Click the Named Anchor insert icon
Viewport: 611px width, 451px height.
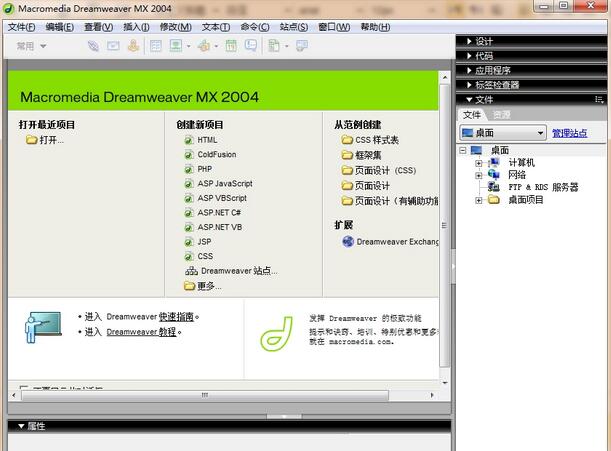pyautogui.click(x=133, y=46)
